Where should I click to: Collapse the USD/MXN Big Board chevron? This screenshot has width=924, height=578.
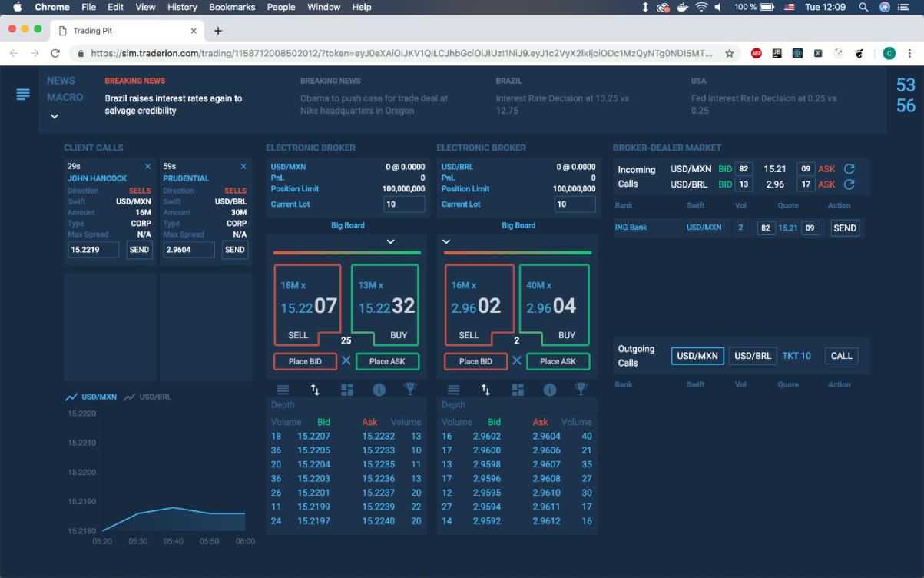(x=390, y=241)
